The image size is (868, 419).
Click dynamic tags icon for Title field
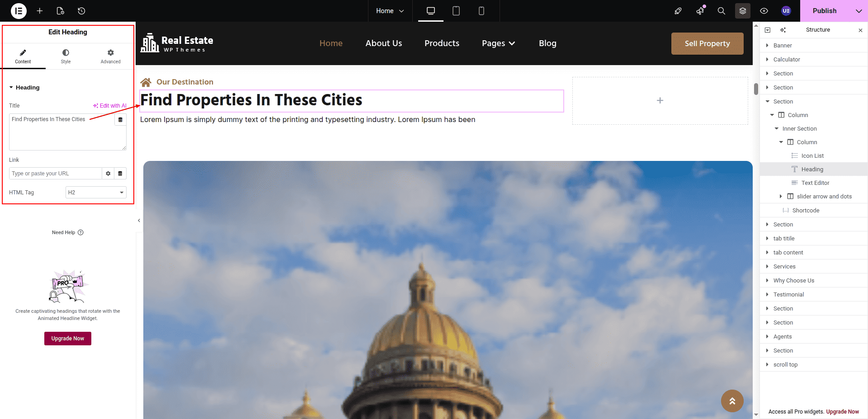coord(120,120)
